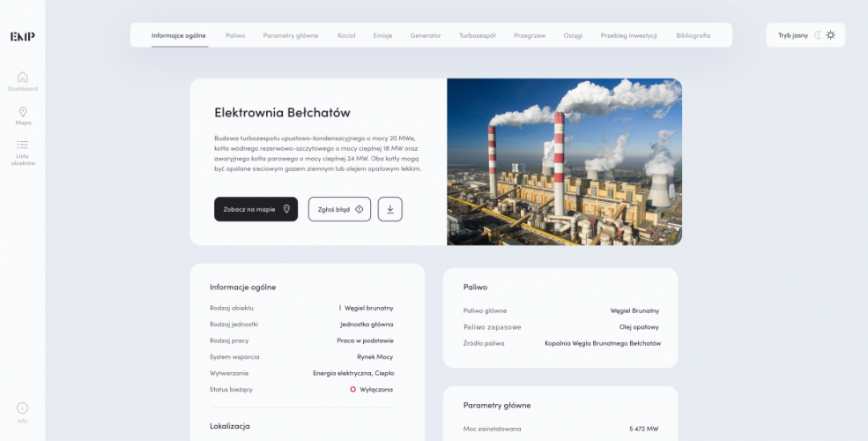Click the EMP logo in sidebar
The image size is (868, 441).
[x=23, y=36]
